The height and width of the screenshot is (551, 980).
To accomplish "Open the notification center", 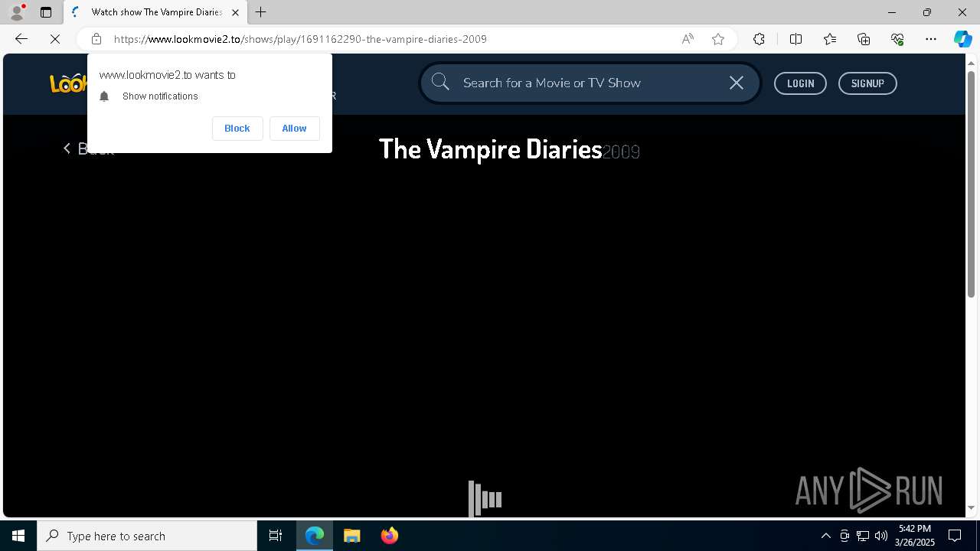I will point(955,536).
